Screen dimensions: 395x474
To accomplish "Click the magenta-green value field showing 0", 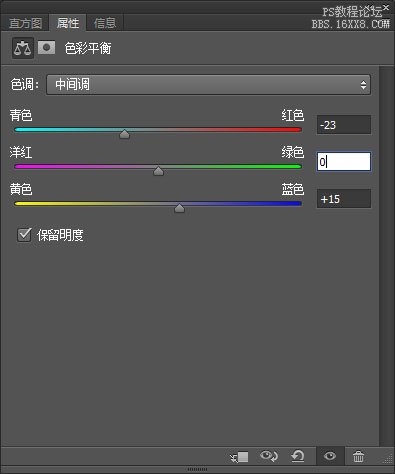I will 344,162.
